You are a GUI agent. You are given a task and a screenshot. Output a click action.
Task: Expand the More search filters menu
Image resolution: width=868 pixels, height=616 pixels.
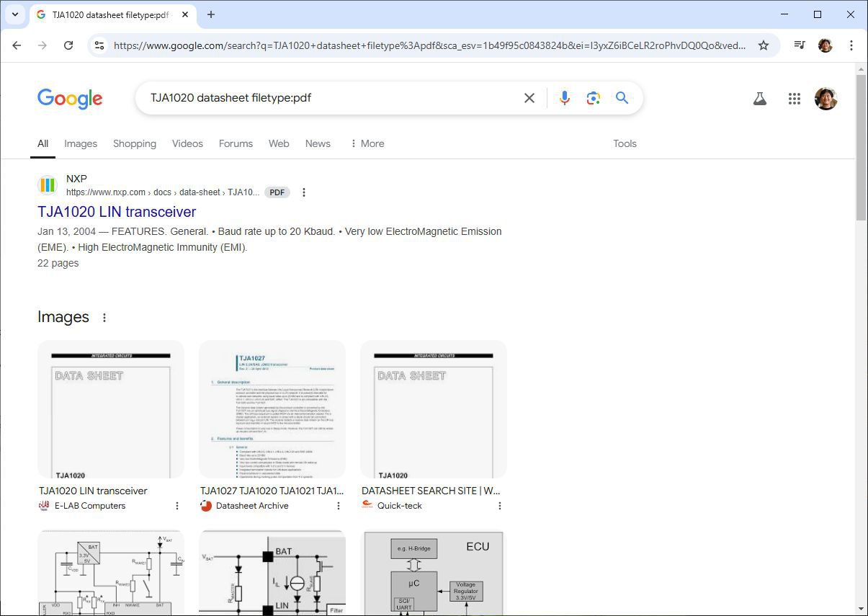367,143
